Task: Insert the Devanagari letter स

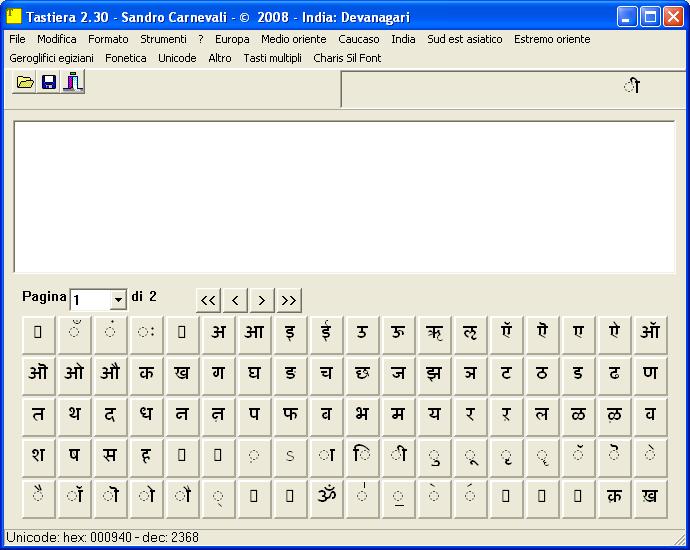Action: tap(111, 458)
